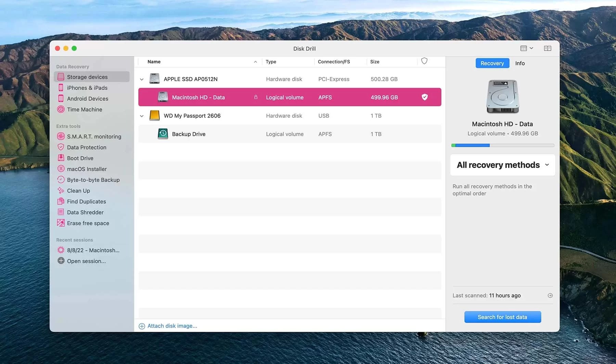
Task: Collapse the WD My Passport 2606 entry
Action: (x=142, y=116)
